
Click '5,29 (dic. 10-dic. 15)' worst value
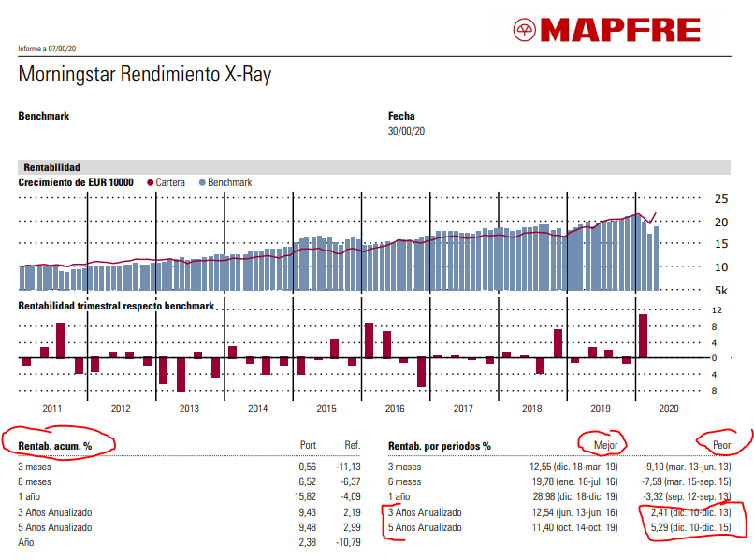pyautogui.click(x=691, y=527)
